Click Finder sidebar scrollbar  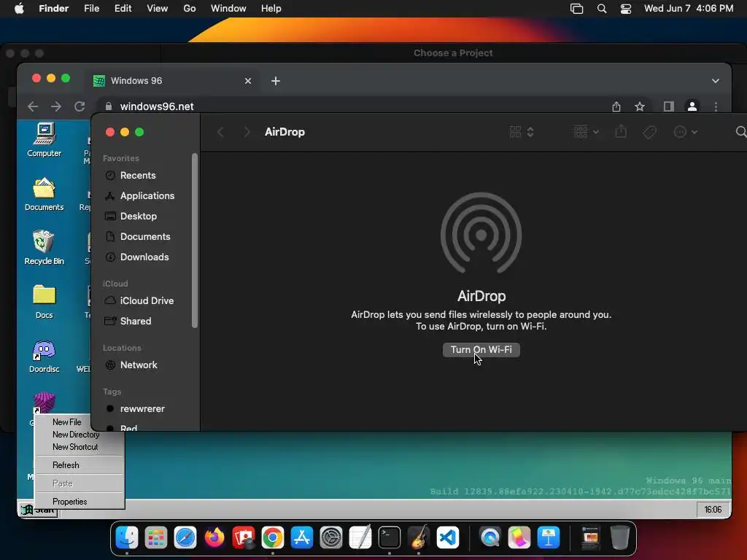click(194, 241)
